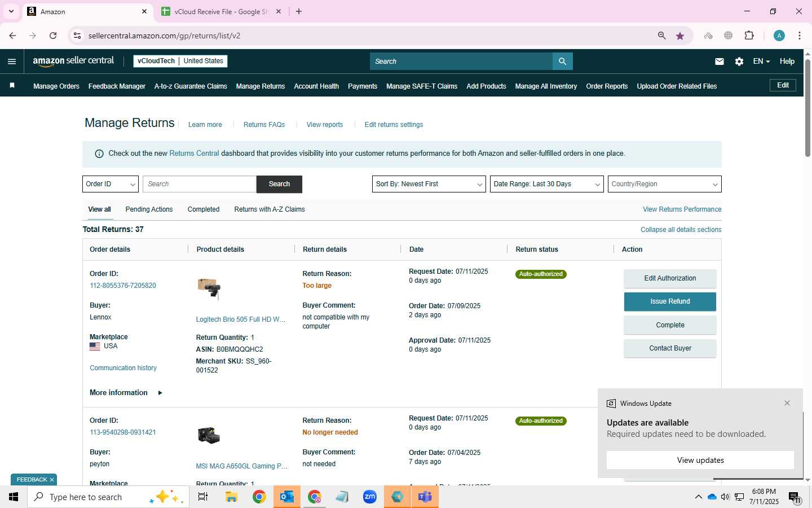
Task: Switch to the Pending Actions tab
Action: point(149,209)
